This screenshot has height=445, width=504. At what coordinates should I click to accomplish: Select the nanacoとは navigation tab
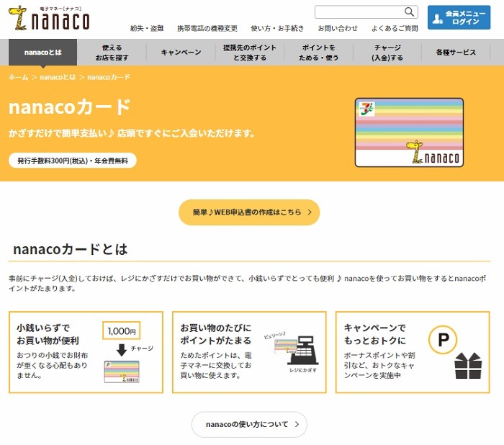(x=42, y=52)
